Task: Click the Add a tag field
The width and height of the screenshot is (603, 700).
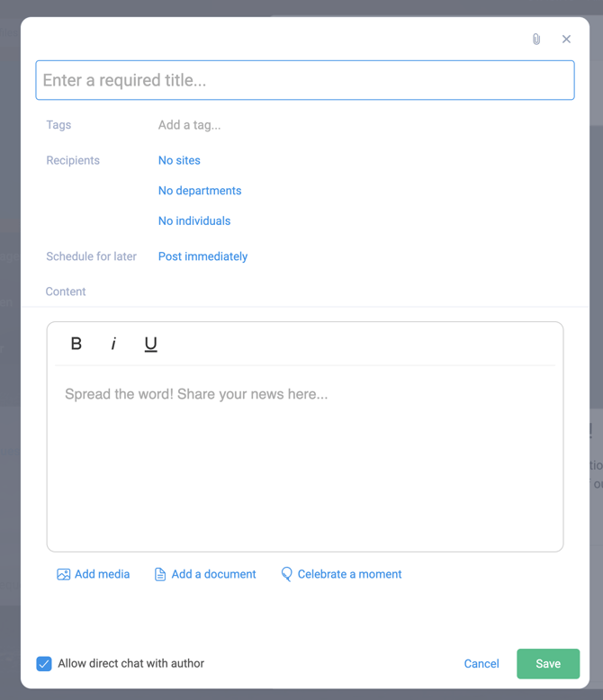Action: (x=189, y=125)
